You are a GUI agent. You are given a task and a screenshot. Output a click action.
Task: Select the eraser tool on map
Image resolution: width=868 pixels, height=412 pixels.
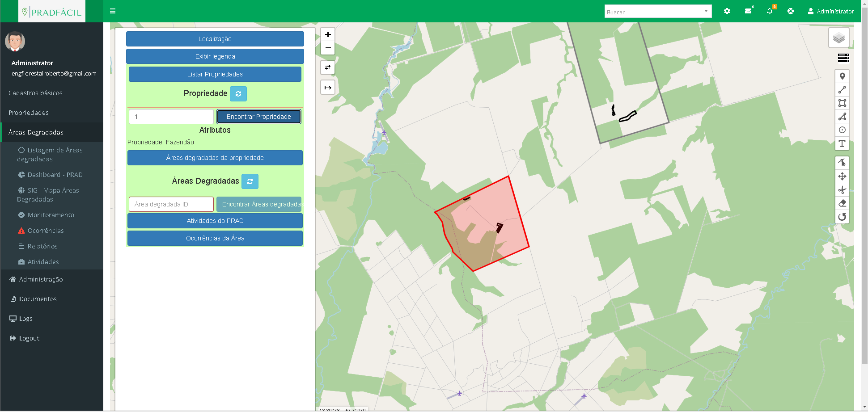pyautogui.click(x=842, y=203)
